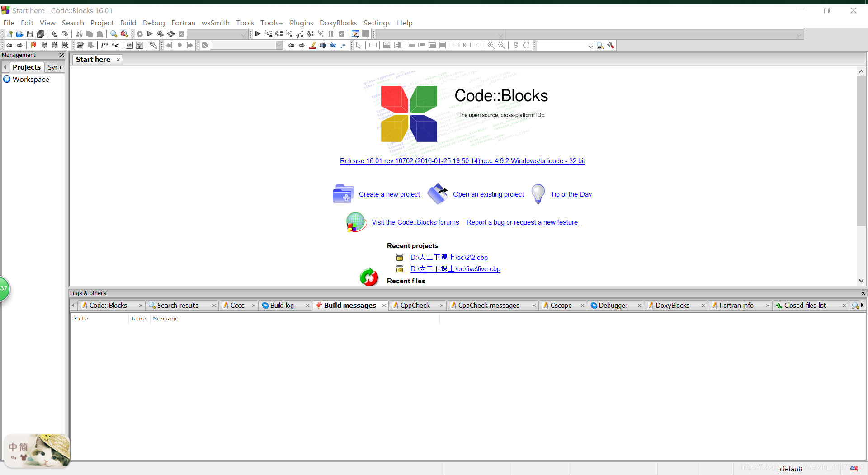Click the Rebuild recycle-arrows icon
Viewport: 868px width, 475px height.
click(x=171, y=34)
